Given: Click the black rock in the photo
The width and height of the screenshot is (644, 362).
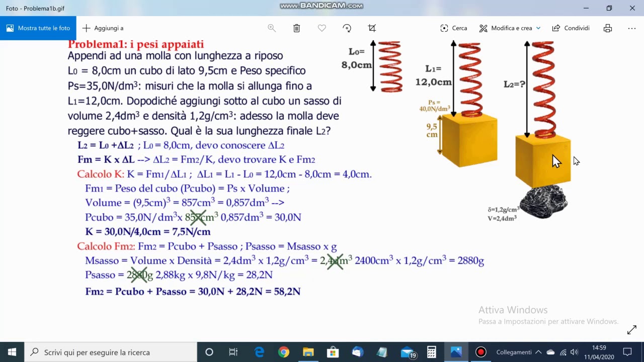Looking at the screenshot, I should pos(543,202).
